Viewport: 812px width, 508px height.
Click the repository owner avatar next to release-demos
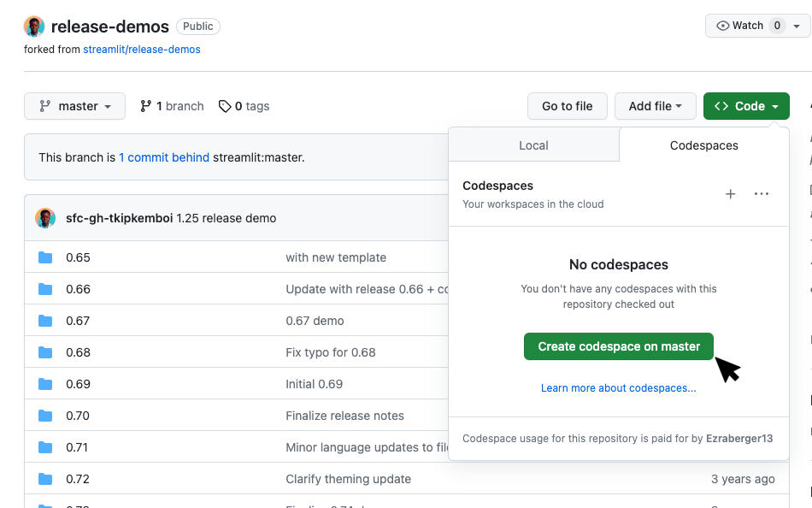point(34,27)
